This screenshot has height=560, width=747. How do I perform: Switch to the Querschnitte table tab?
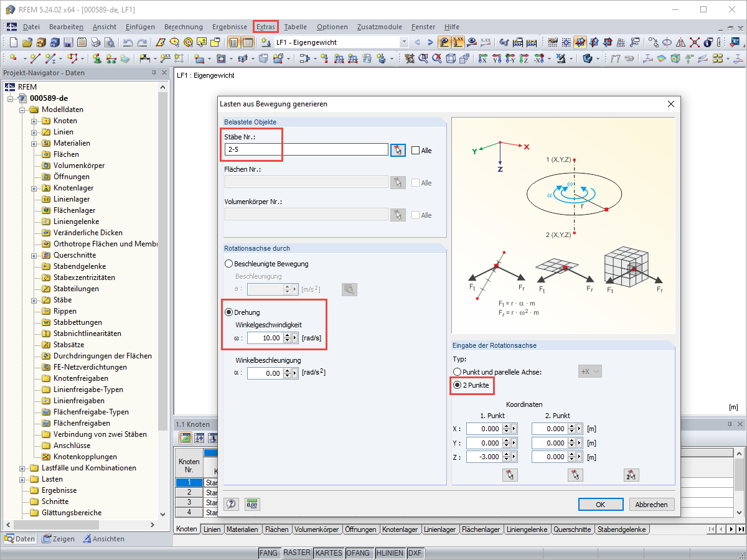point(573,530)
